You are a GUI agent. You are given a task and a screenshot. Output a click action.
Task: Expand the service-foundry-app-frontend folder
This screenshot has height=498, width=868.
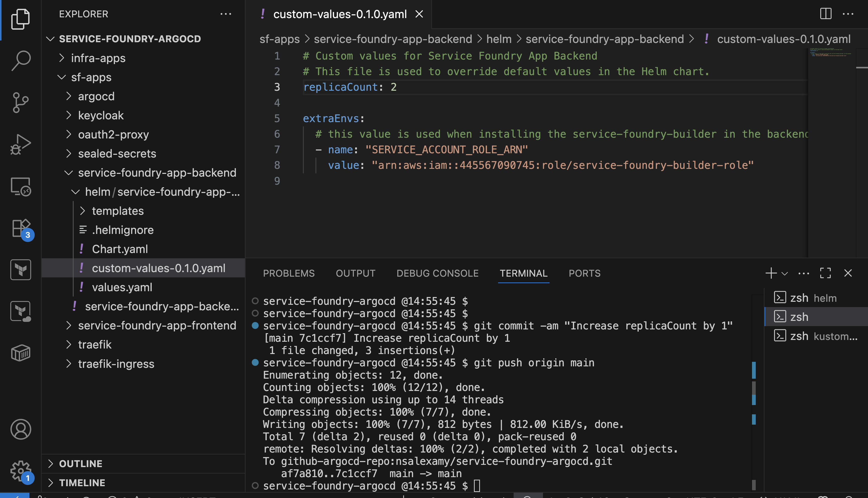[x=143, y=325]
